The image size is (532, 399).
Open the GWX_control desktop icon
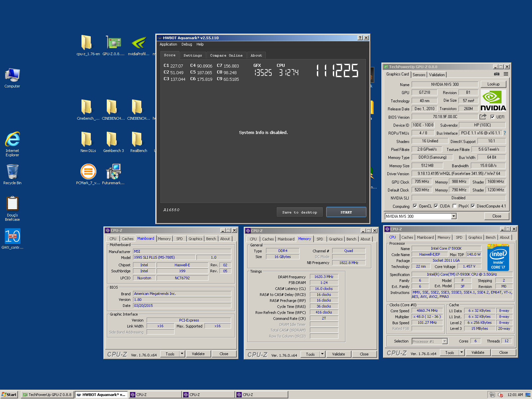12,239
